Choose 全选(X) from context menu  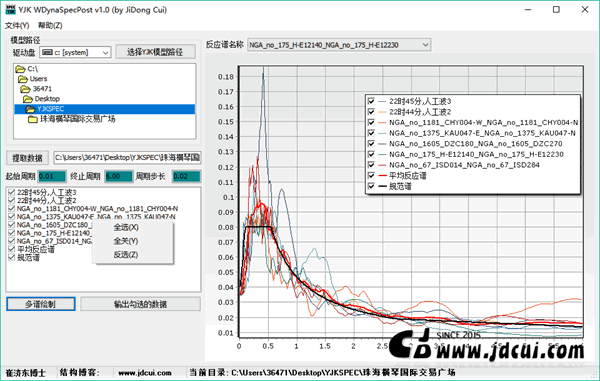tap(126, 227)
